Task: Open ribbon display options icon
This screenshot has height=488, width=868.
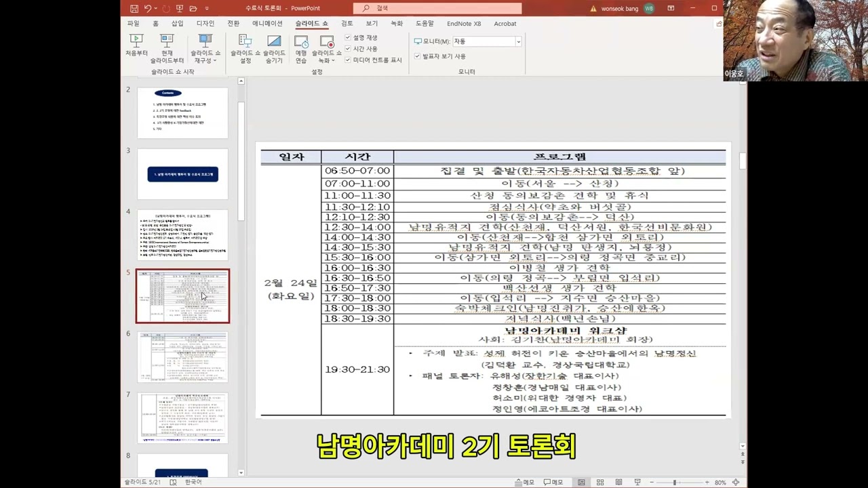Action: point(671,8)
